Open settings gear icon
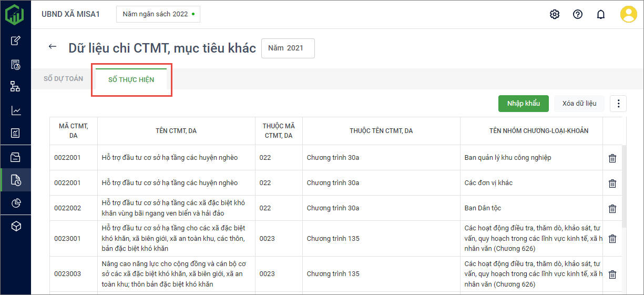 click(555, 14)
